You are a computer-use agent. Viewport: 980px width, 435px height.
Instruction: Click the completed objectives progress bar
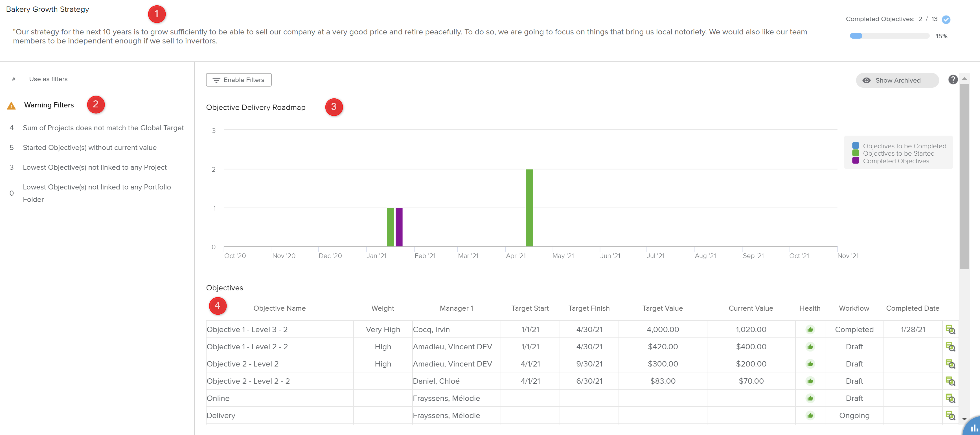tap(889, 36)
